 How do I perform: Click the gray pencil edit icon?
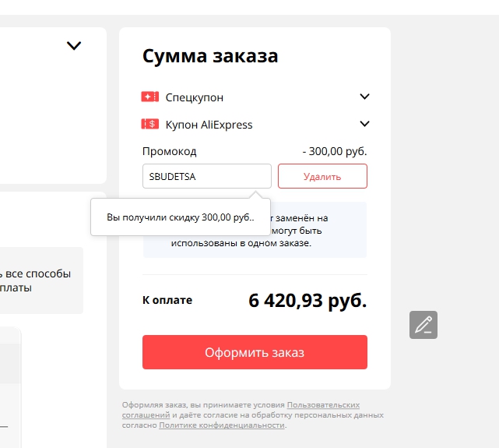pos(423,324)
